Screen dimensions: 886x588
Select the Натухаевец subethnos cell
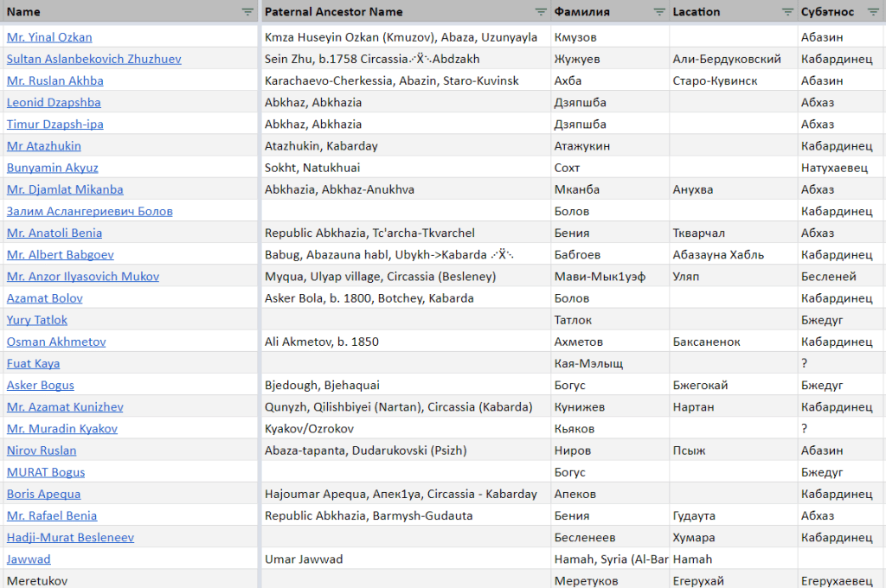pyautogui.click(x=834, y=168)
